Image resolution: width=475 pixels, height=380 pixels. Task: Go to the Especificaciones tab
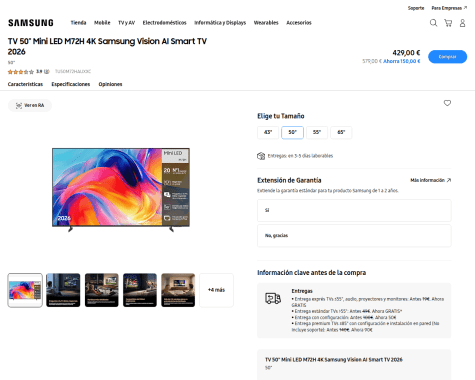tap(71, 84)
